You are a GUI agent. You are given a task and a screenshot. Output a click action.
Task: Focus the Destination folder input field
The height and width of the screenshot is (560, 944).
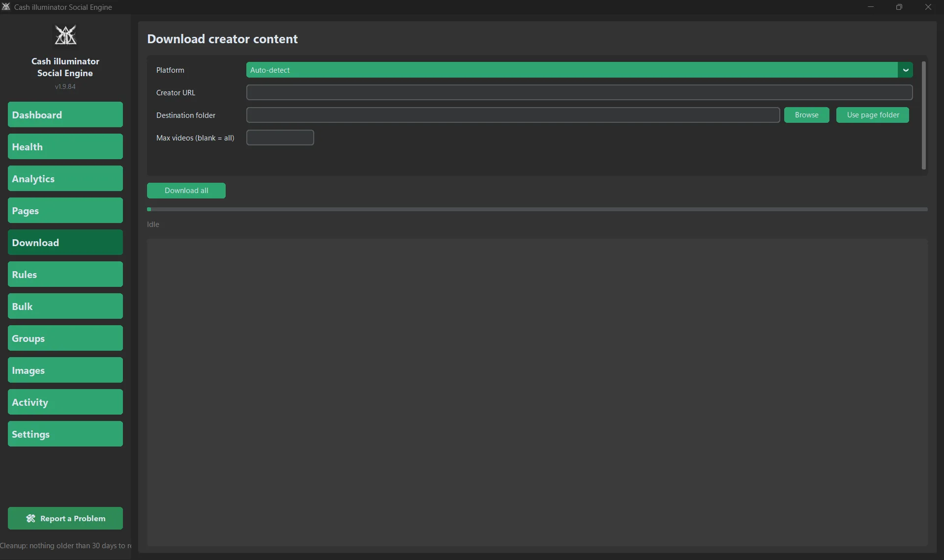click(513, 115)
